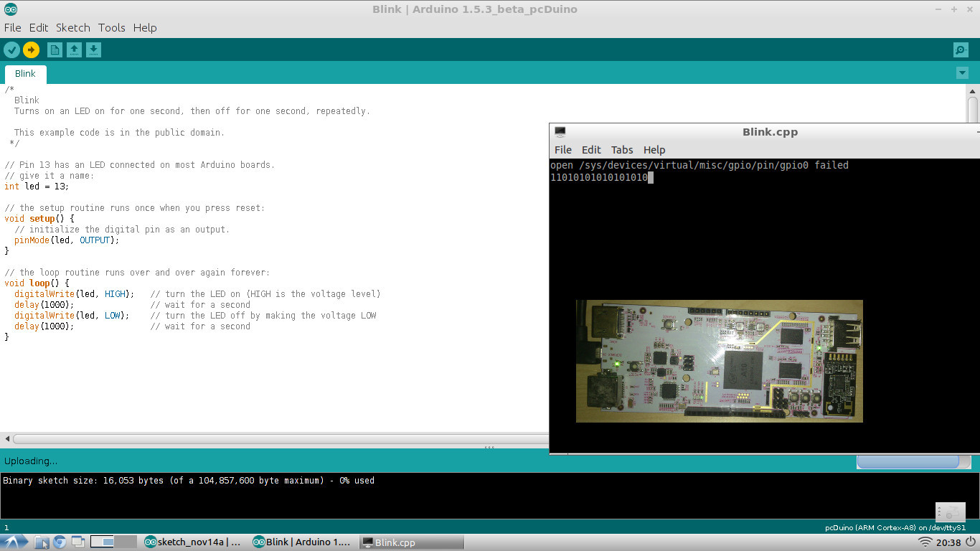
Task: Click the scroll-left arrow of editor
Action: tap(7, 438)
